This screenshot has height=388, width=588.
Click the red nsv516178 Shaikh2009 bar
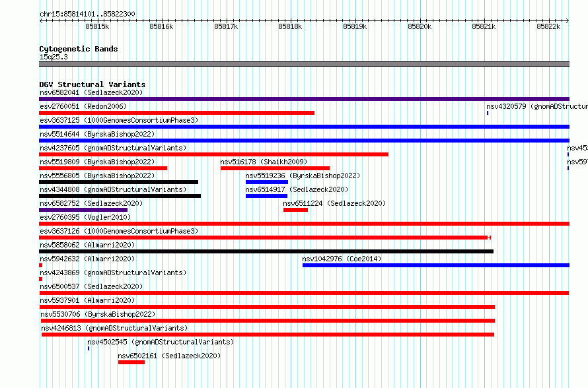click(x=276, y=168)
